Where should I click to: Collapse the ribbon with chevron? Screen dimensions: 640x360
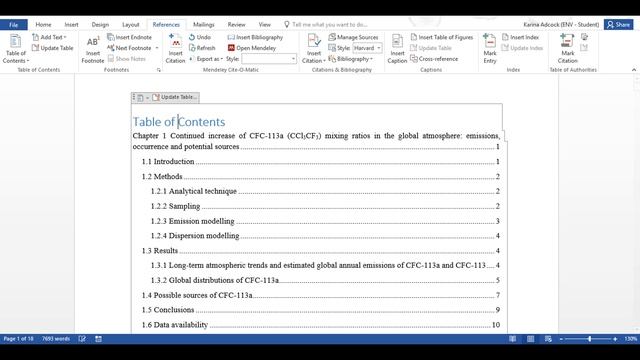coord(634,70)
